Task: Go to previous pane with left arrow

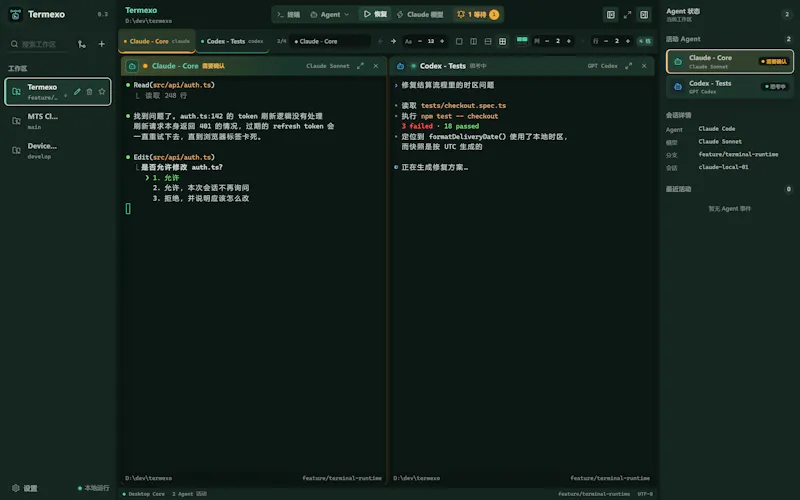Action: (x=380, y=41)
